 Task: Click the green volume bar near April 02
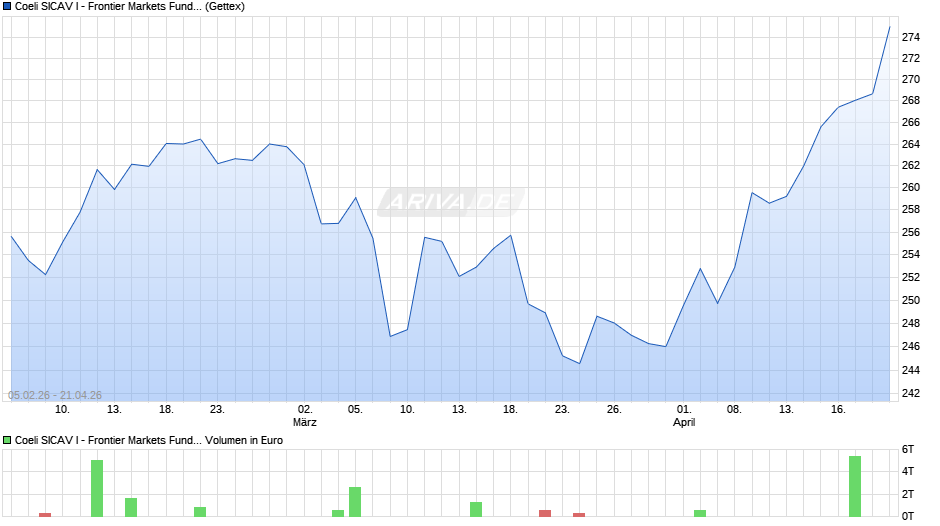tap(700, 513)
